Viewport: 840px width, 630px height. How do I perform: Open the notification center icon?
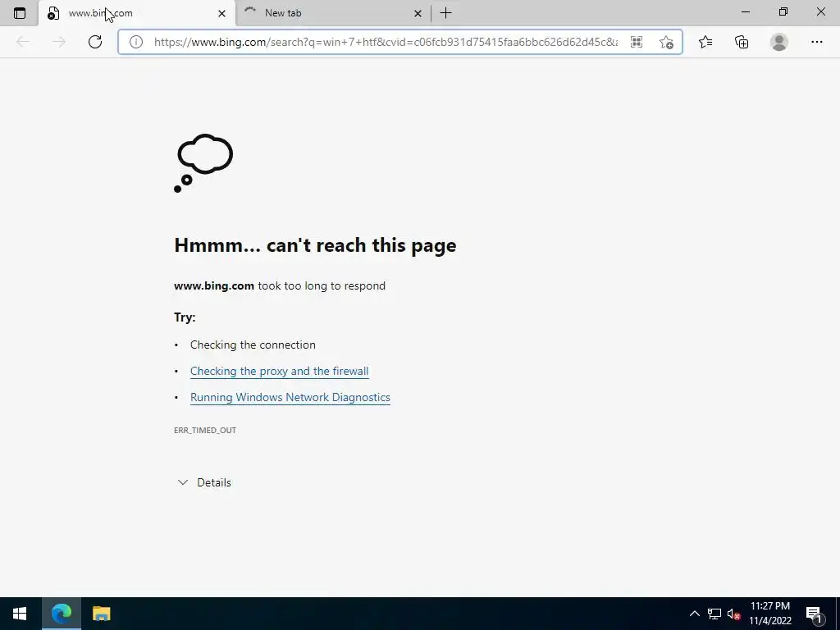(814, 614)
